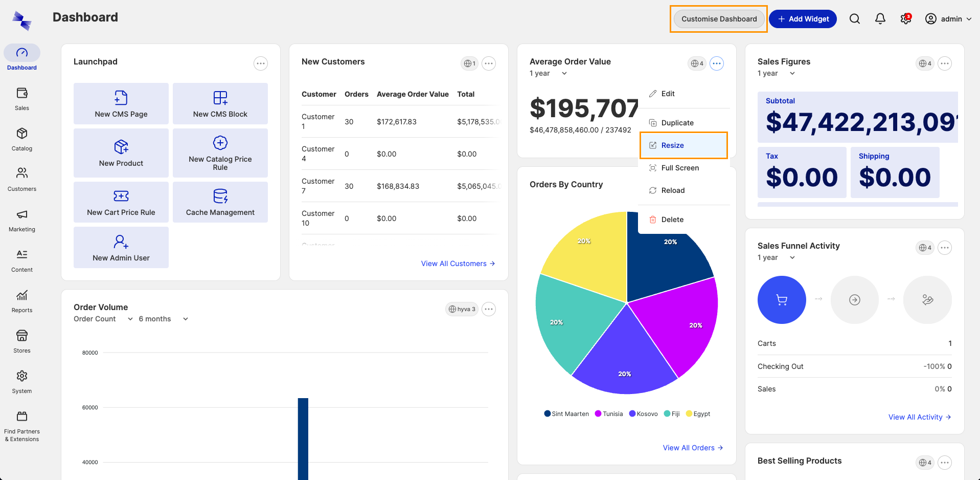This screenshot has width=980, height=480.
Task: Click the cart stage in Sales Funnel
Action: pyautogui.click(x=781, y=300)
